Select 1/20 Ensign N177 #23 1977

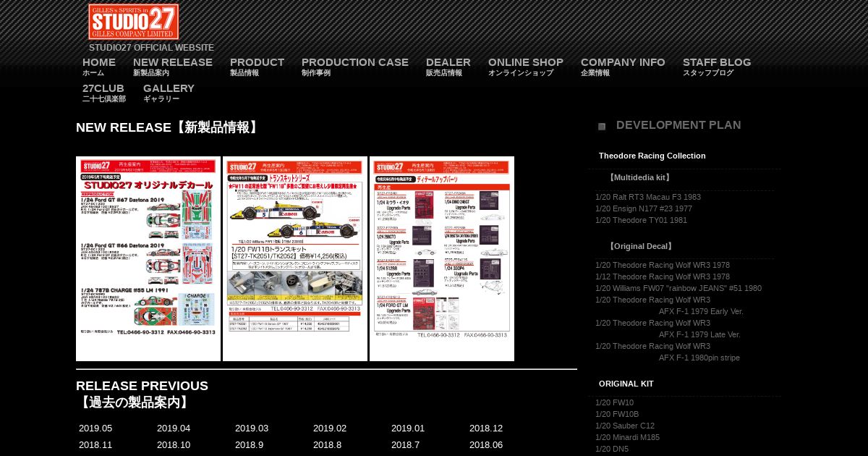[644, 208]
